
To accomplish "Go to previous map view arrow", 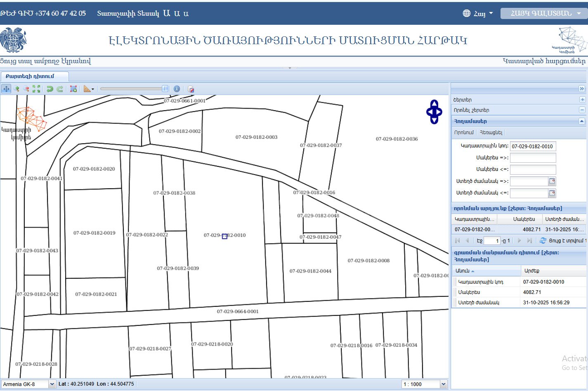I will pos(50,89).
